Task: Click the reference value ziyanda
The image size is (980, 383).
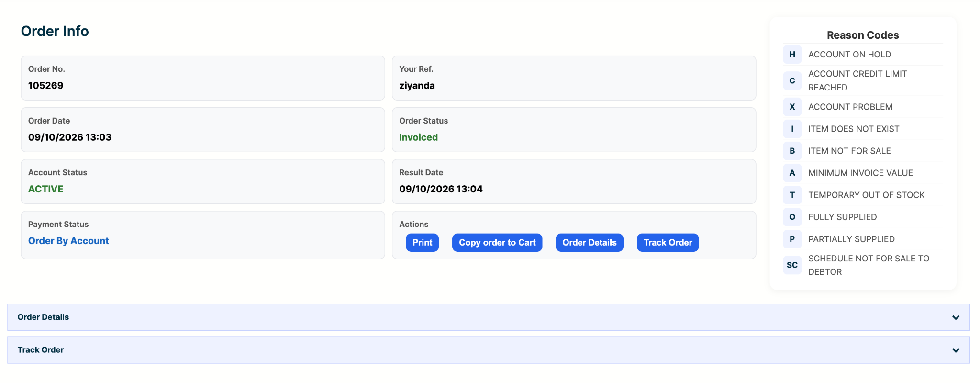Action: [x=417, y=86]
